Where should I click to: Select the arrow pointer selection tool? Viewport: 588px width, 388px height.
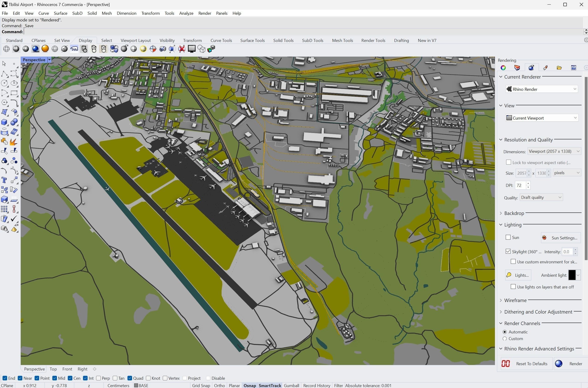tap(4, 64)
